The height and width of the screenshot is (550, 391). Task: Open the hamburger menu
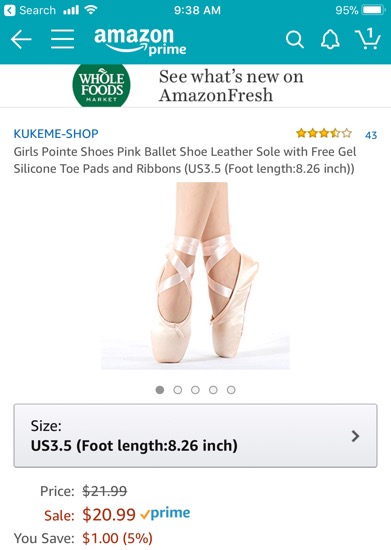pyautogui.click(x=62, y=39)
